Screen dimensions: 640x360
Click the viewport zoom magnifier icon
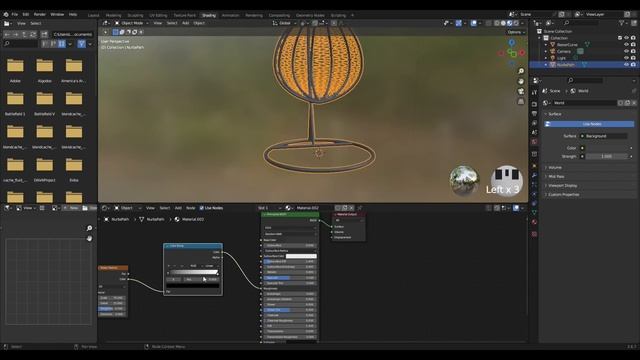point(521,71)
